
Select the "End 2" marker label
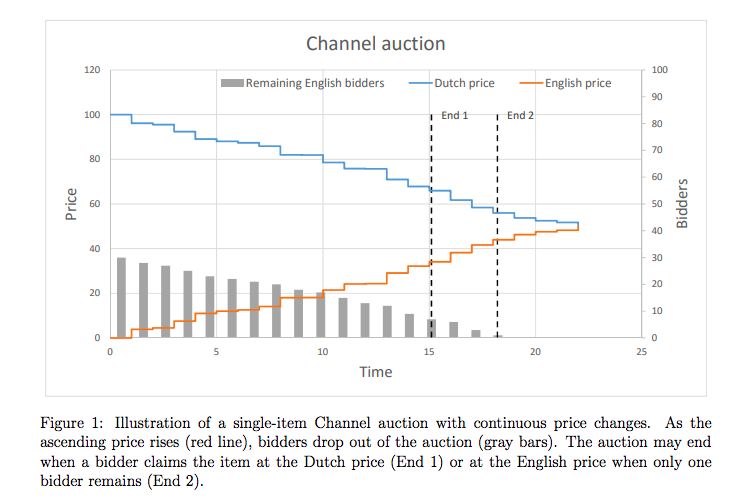coord(520,116)
